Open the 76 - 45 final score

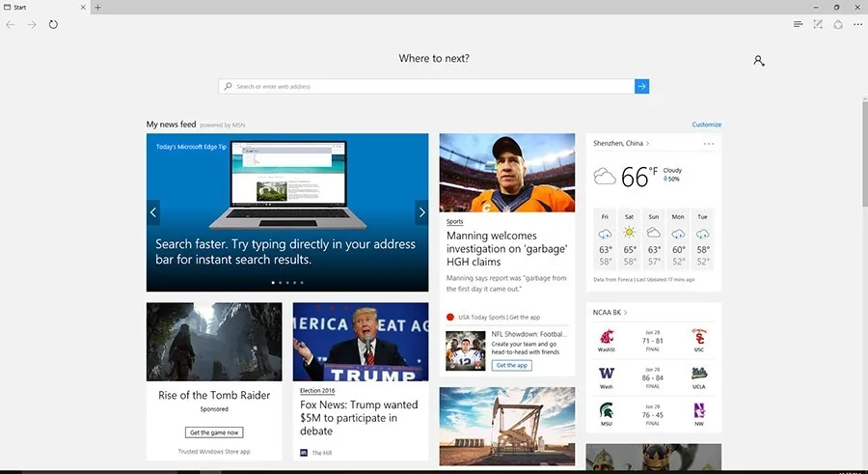pos(653,415)
